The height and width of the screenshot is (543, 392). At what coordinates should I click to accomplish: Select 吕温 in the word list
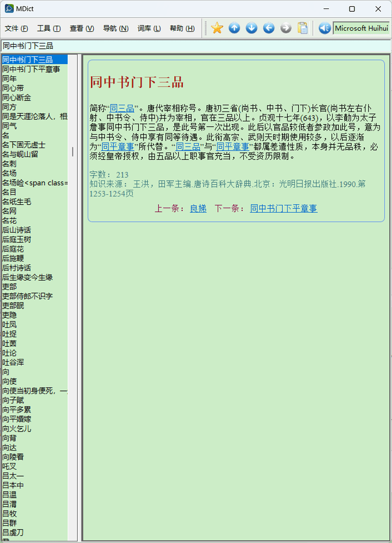pos(34,495)
